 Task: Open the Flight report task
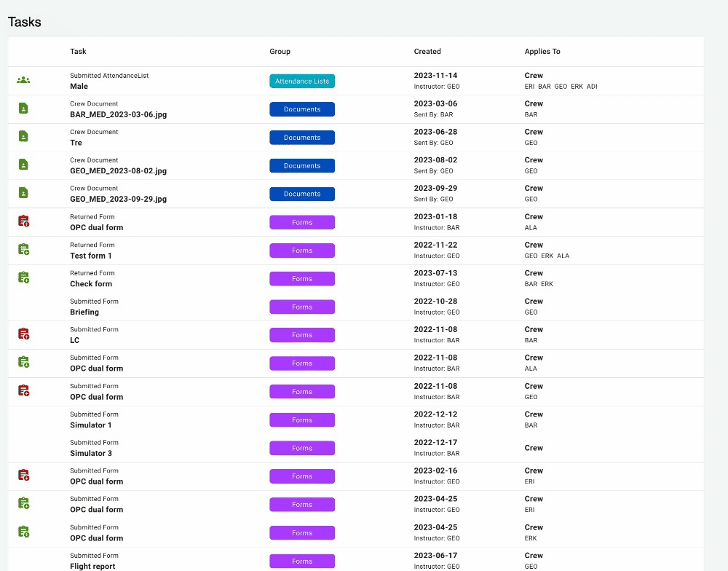93,566
